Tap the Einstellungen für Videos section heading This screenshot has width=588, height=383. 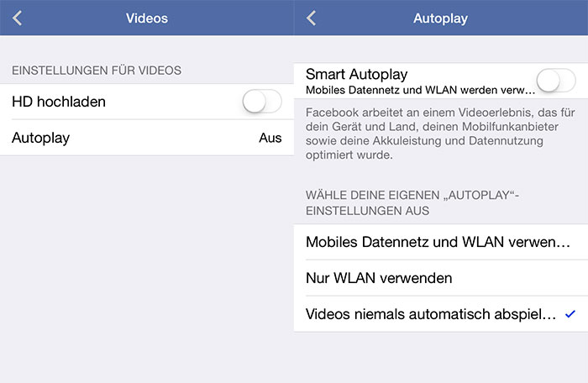[97, 71]
